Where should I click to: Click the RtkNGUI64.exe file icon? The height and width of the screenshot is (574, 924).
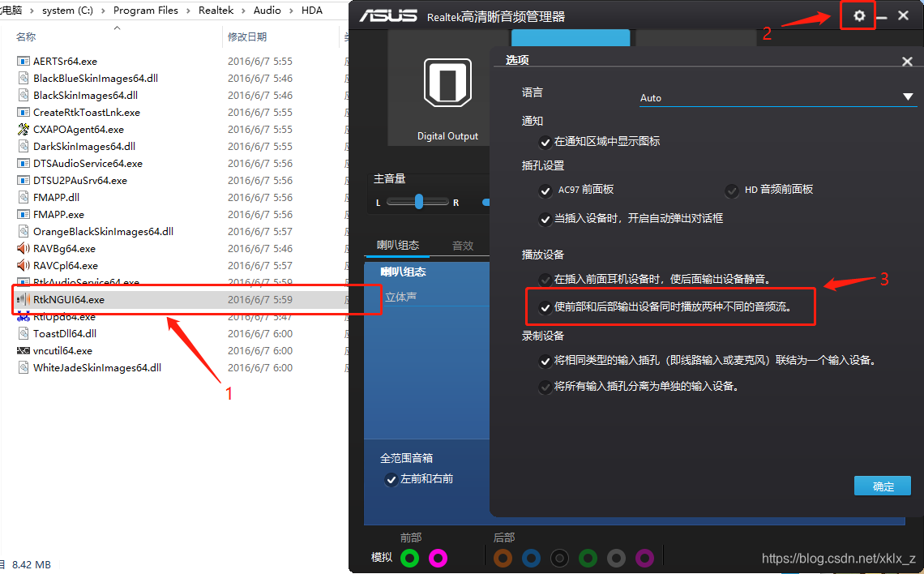tap(24, 299)
